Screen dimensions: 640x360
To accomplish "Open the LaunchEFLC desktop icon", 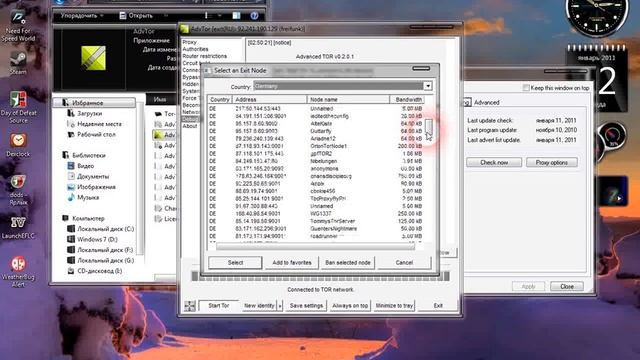I will click(18, 227).
